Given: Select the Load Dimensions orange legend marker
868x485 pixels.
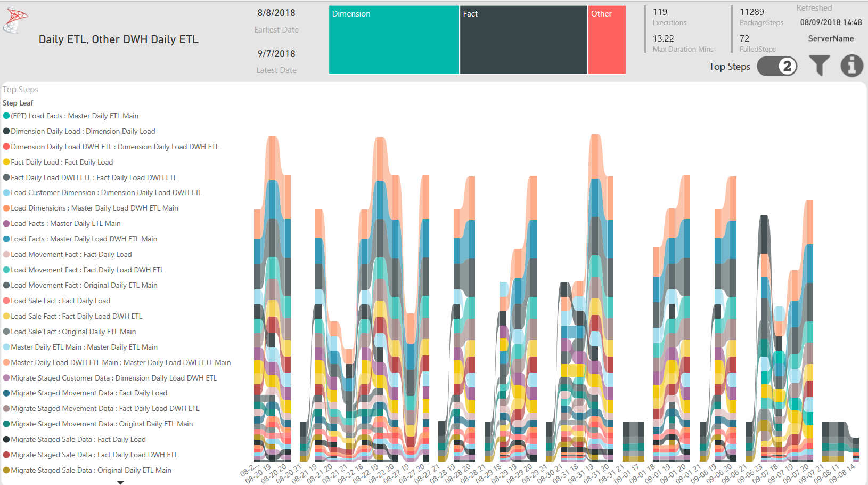Looking at the screenshot, I should 6,208.
